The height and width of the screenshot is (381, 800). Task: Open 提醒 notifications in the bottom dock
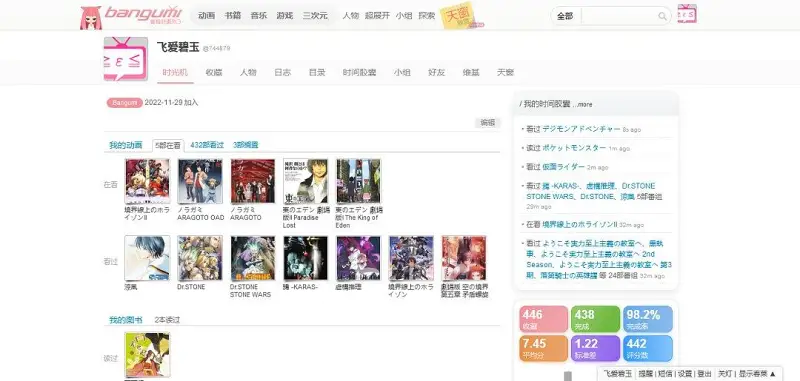click(x=645, y=374)
